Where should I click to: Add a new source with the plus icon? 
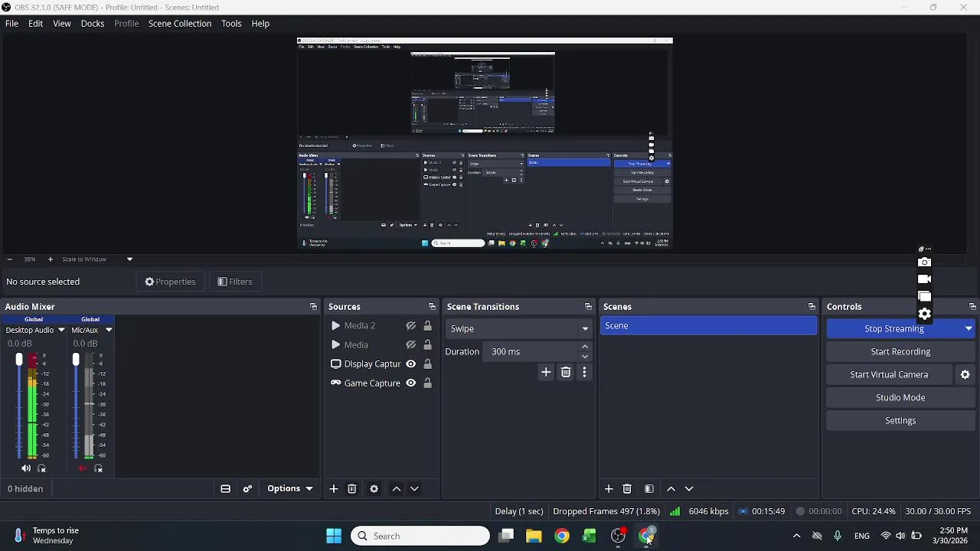(334, 489)
